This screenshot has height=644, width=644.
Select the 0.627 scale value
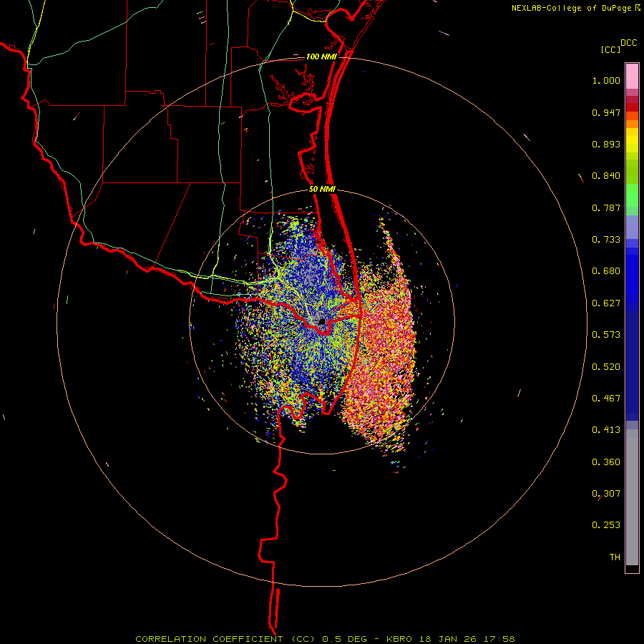click(x=606, y=303)
